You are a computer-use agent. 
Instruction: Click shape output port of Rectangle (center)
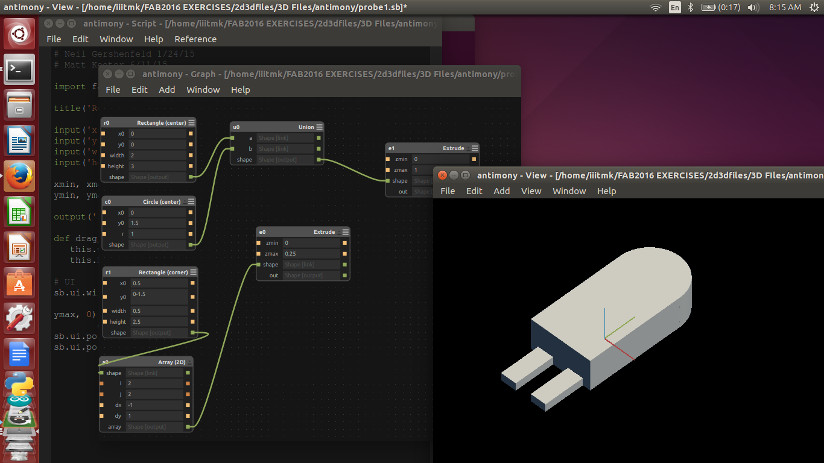pos(191,177)
